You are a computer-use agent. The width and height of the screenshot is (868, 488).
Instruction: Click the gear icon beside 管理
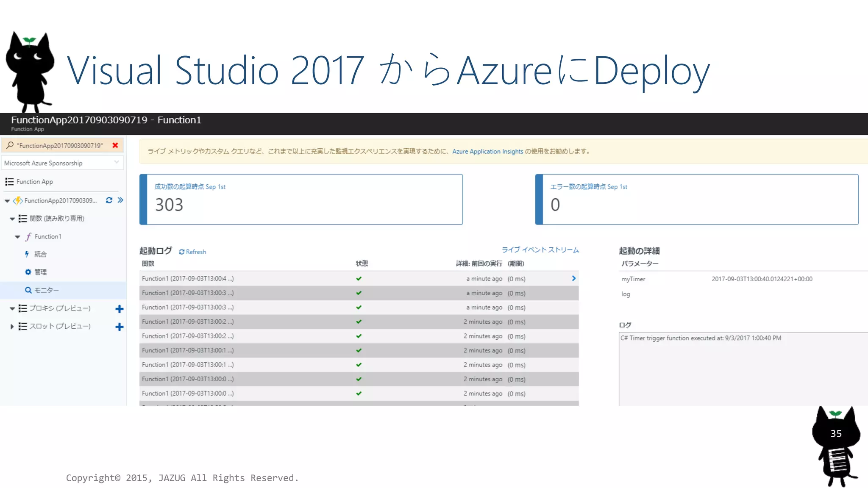coord(28,272)
